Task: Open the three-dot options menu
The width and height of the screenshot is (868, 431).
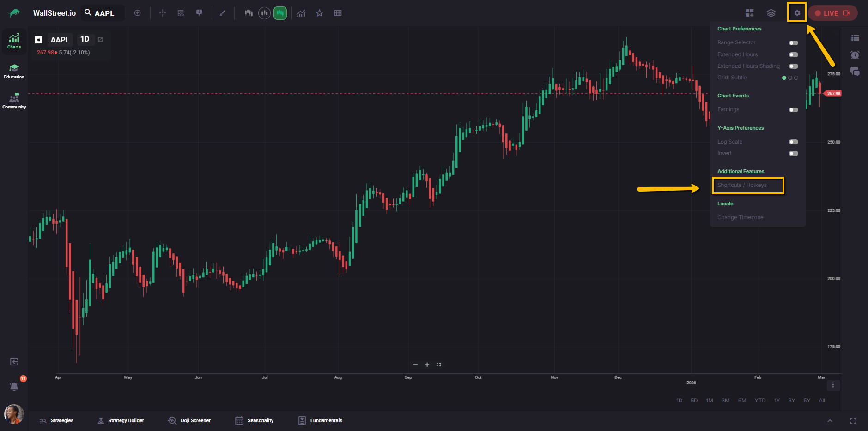Action: pos(833,385)
